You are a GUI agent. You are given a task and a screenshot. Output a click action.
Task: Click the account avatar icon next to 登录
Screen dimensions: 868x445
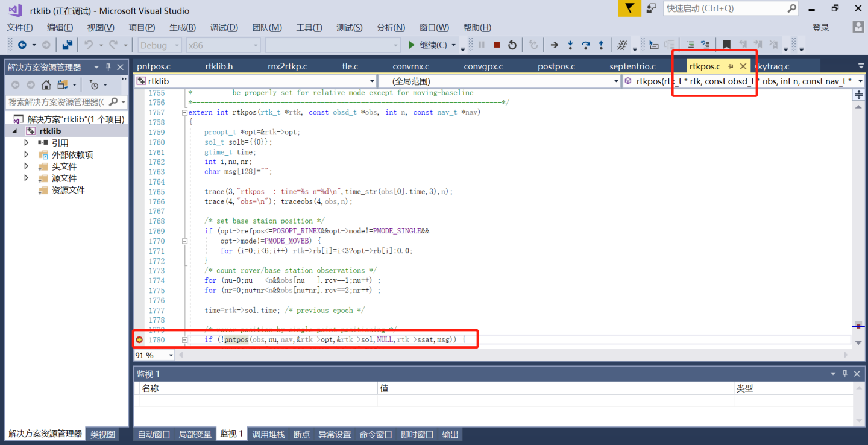click(x=858, y=27)
